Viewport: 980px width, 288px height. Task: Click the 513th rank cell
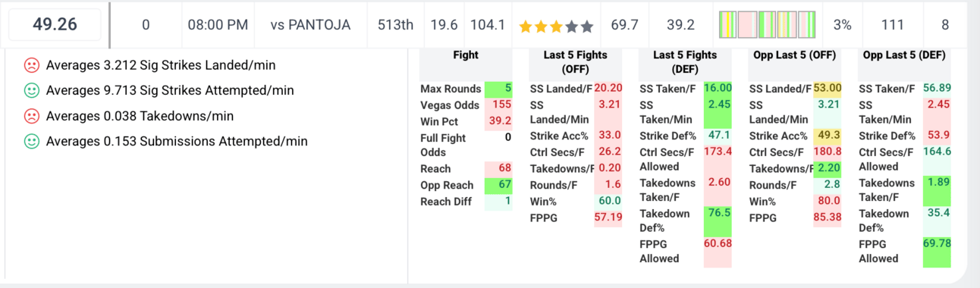pos(396,25)
